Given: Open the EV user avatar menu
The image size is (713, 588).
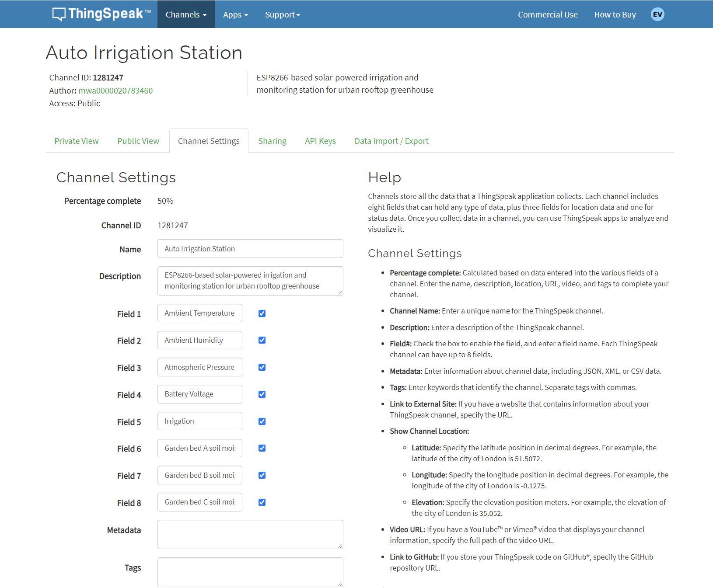Looking at the screenshot, I should tap(657, 14).
